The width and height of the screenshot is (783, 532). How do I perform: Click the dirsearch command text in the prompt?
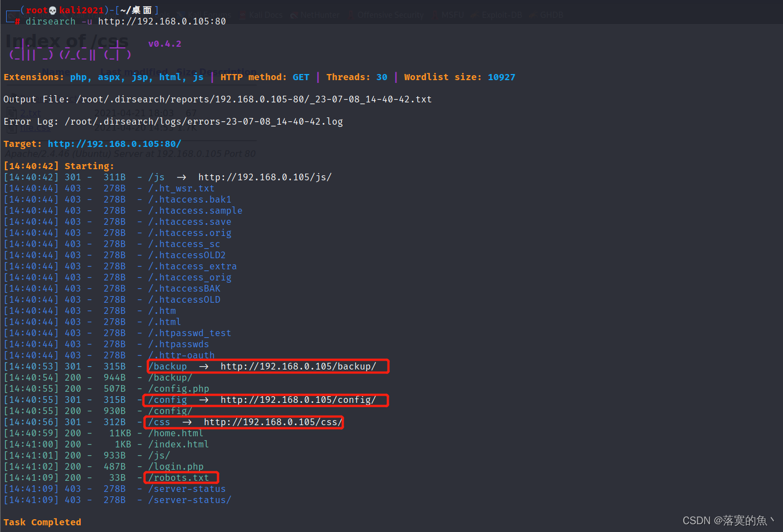coord(51,21)
